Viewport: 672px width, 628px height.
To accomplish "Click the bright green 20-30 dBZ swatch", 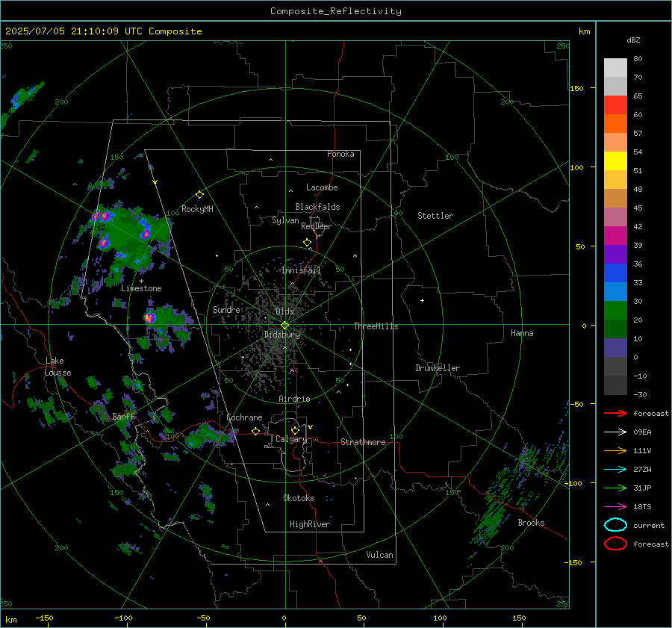I will coord(615,311).
